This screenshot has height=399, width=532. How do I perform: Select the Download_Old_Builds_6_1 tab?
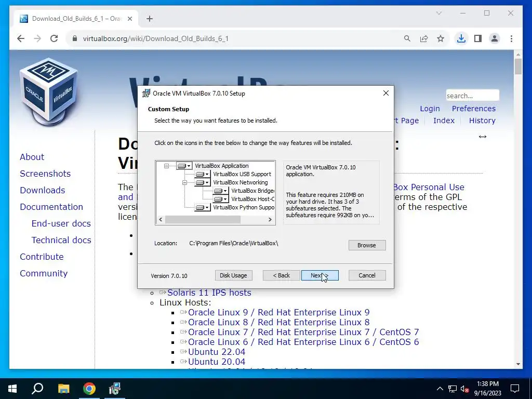(x=76, y=19)
